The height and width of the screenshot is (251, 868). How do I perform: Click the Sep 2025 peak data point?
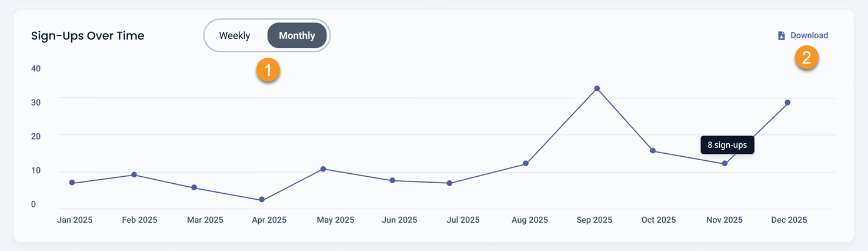(597, 88)
